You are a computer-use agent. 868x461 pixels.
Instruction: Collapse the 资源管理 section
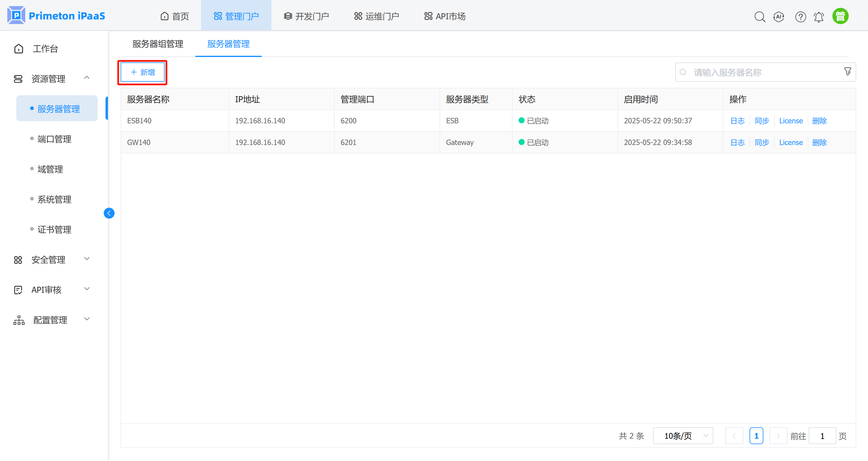[87, 78]
